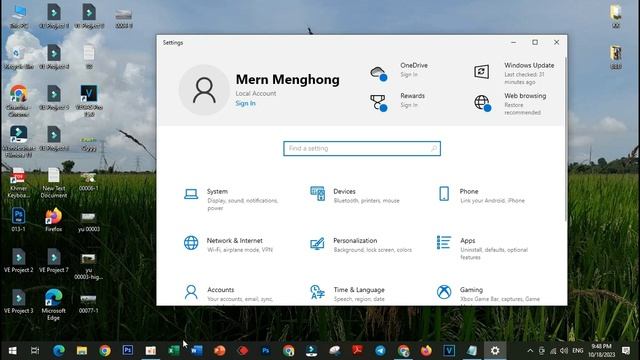This screenshot has height=360, width=640.
Task: Click Sign In under OneDrive
Action: pos(409,75)
